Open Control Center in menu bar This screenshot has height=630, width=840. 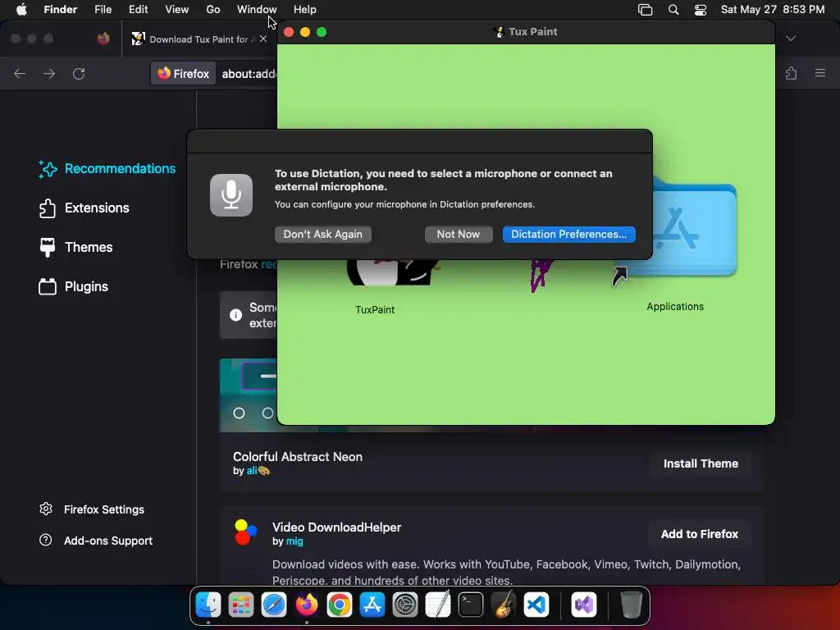(x=701, y=10)
